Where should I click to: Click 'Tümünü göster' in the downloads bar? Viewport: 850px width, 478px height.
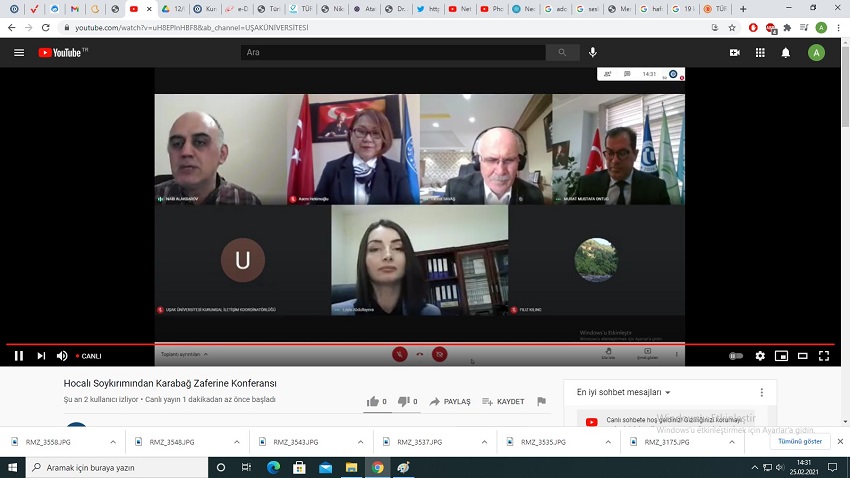click(799, 441)
